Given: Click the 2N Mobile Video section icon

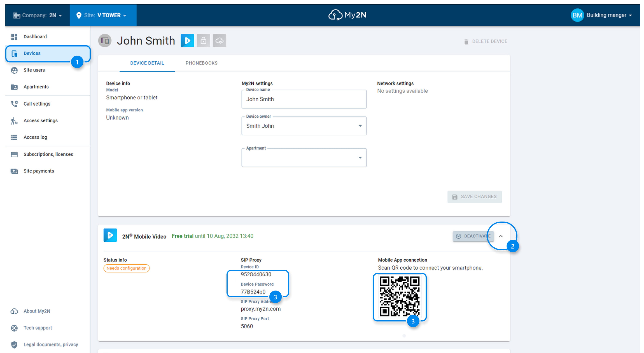Looking at the screenshot, I should click(110, 235).
